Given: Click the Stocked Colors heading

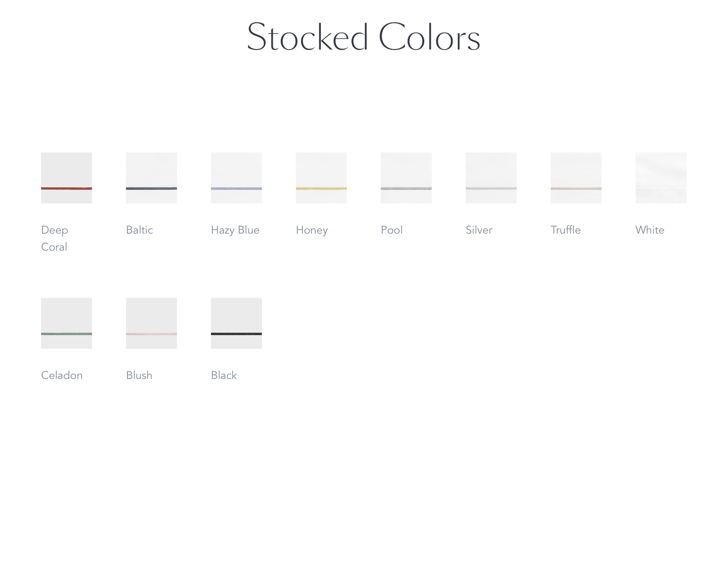Looking at the screenshot, I should (363, 37).
